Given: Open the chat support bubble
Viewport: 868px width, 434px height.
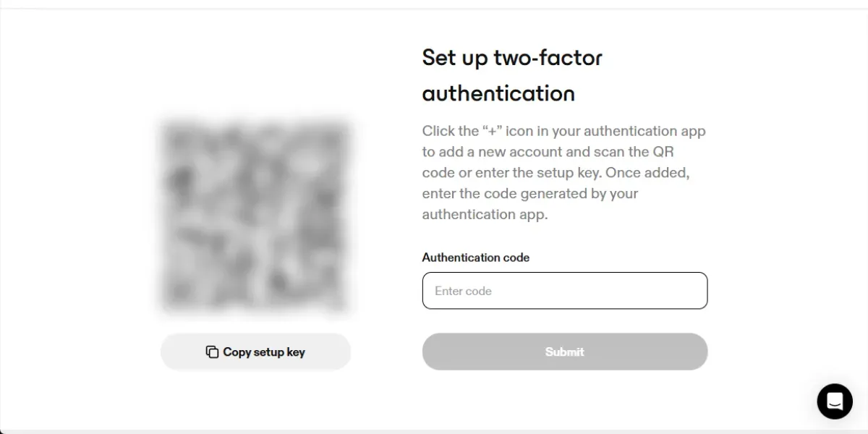Looking at the screenshot, I should (835, 401).
